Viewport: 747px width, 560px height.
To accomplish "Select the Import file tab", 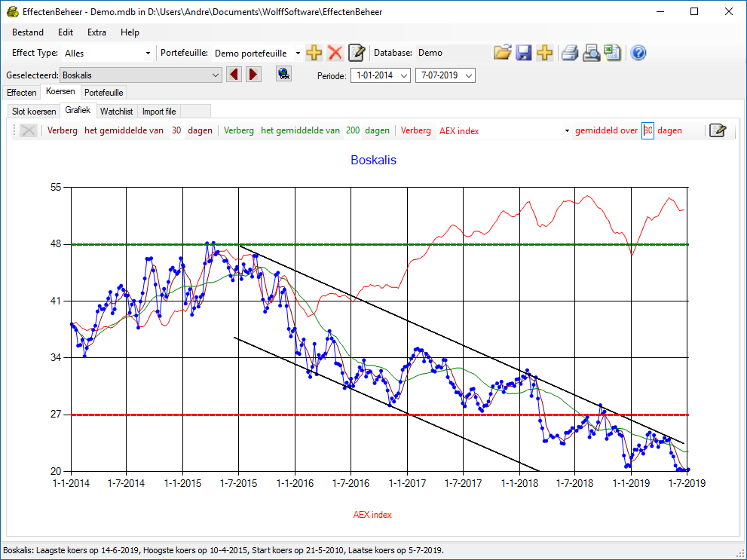I will pyautogui.click(x=159, y=112).
